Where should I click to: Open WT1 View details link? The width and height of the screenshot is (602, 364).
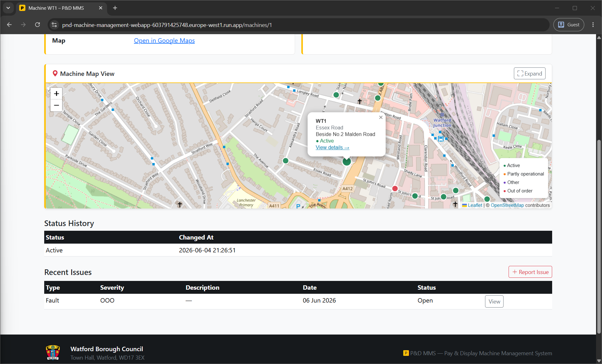pos(332,147)
